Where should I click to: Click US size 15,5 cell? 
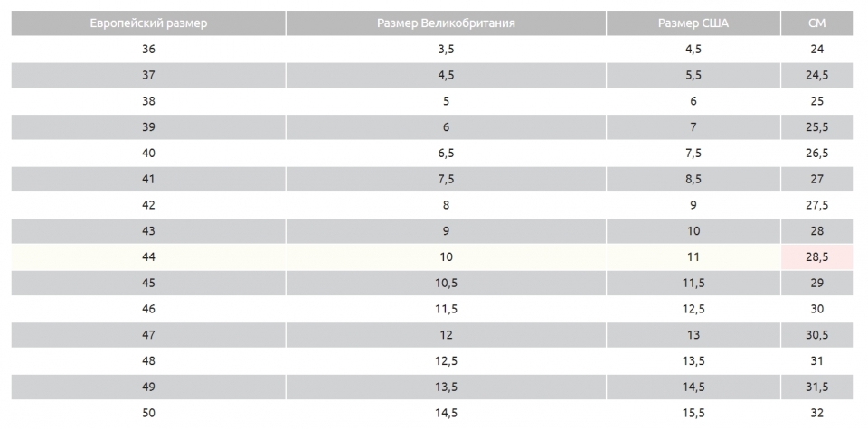[x=693, y=413]
